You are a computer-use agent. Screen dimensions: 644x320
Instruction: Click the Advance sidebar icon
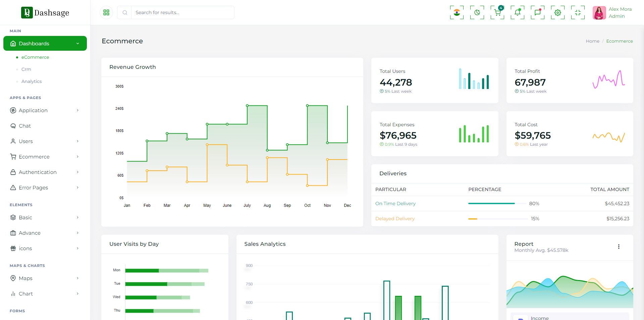(x=13, y=233)
